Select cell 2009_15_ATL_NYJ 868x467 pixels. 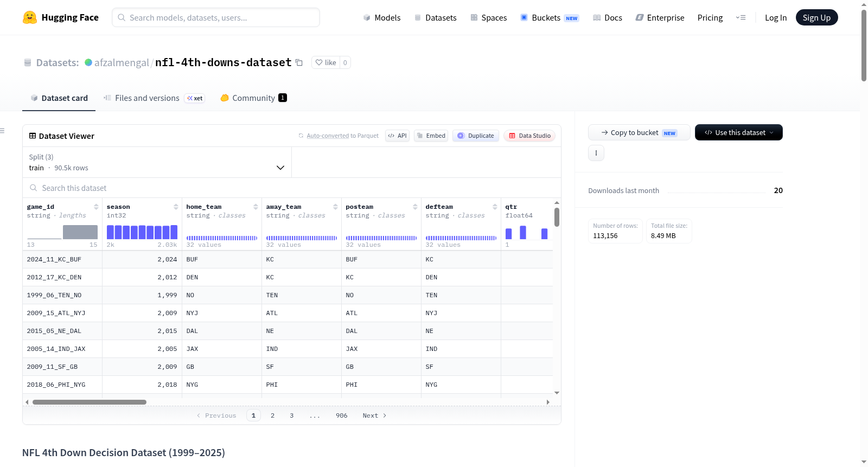(x=62, y=313)
